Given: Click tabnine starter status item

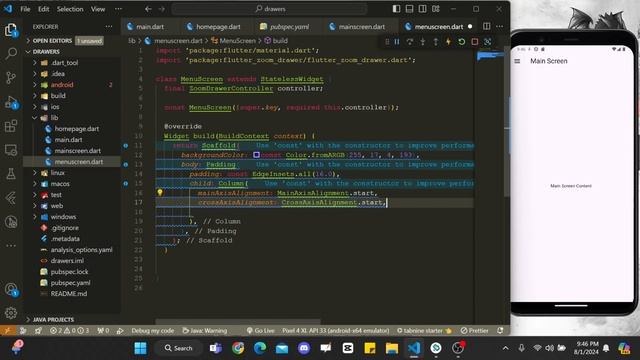Looking at the screenshot, I should (x=424, y=331).
